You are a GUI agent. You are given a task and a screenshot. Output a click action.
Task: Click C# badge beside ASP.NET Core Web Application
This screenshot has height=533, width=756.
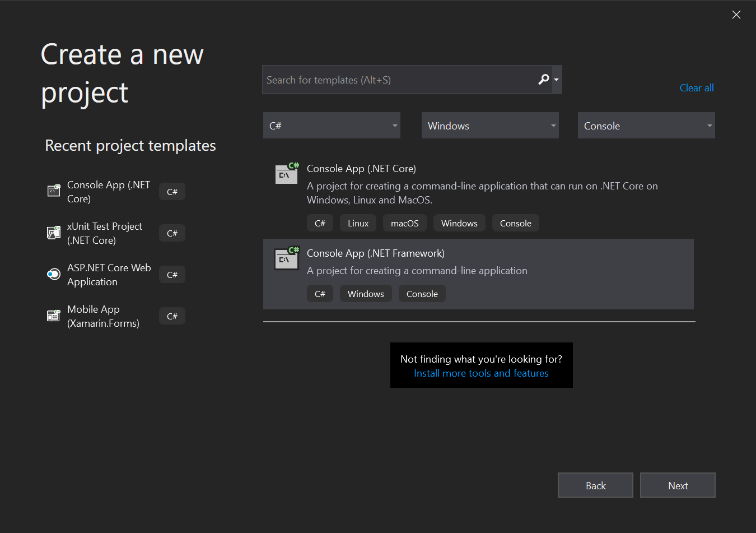click(x=172, y=275)
